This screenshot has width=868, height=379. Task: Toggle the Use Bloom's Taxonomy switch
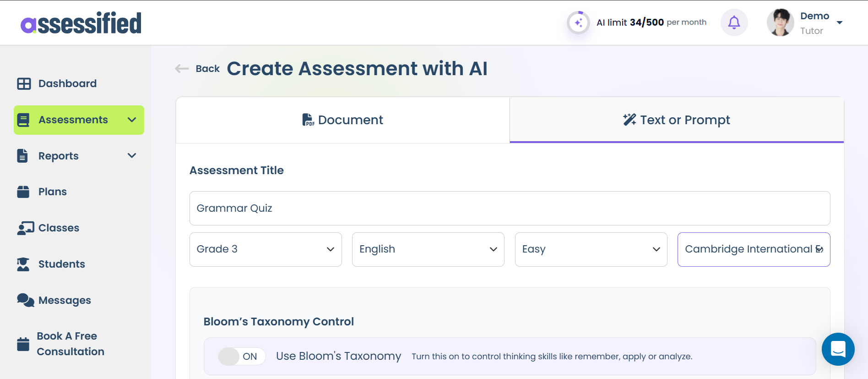241,357
